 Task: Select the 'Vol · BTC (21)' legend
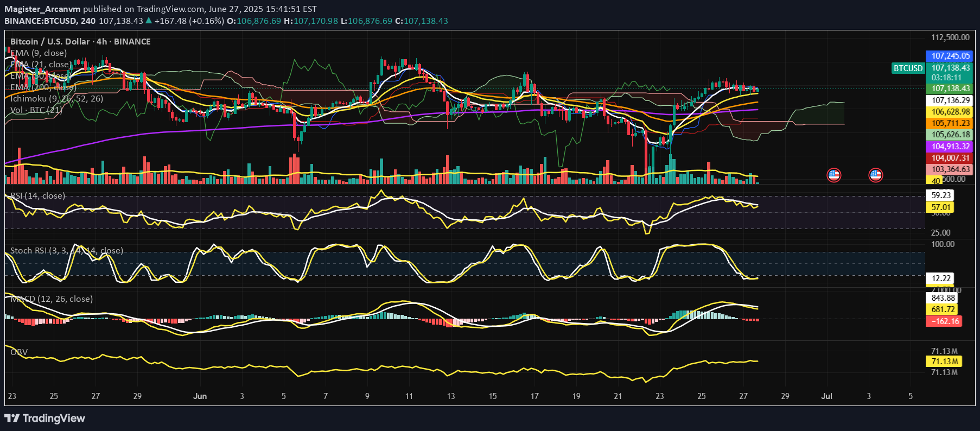pyautogui.click(x=36, y=110)
